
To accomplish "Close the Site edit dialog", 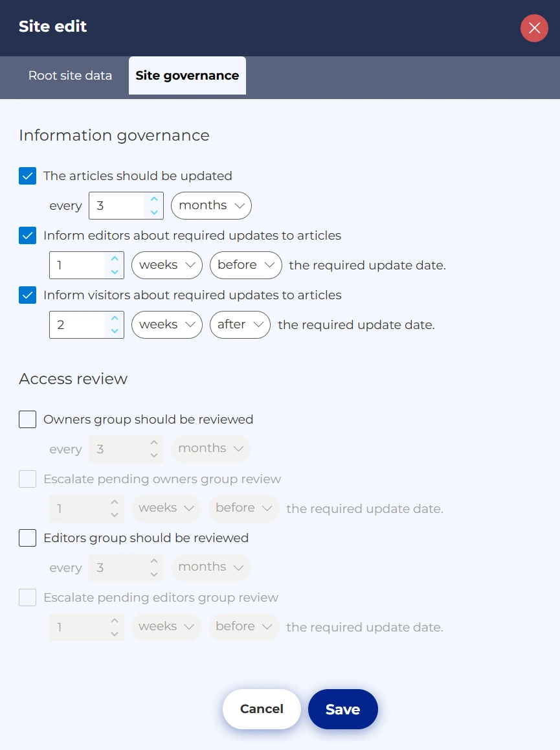I will [534, 28].
